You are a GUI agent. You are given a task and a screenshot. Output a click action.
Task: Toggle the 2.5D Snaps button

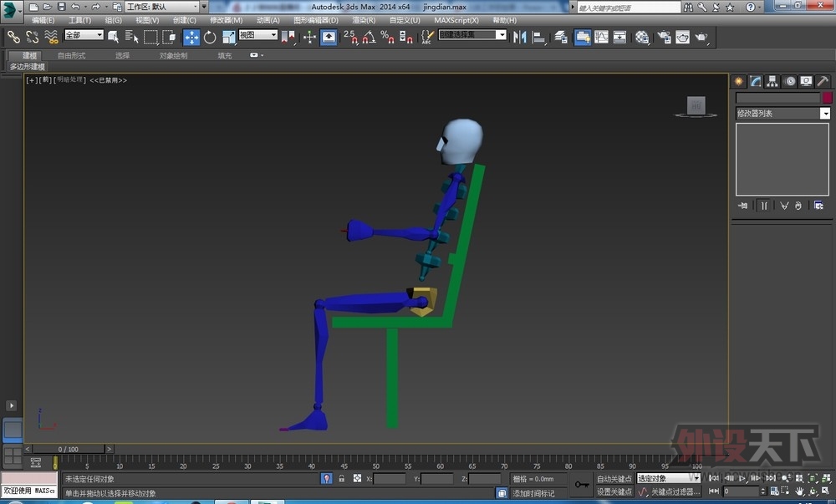click(350, 37)
